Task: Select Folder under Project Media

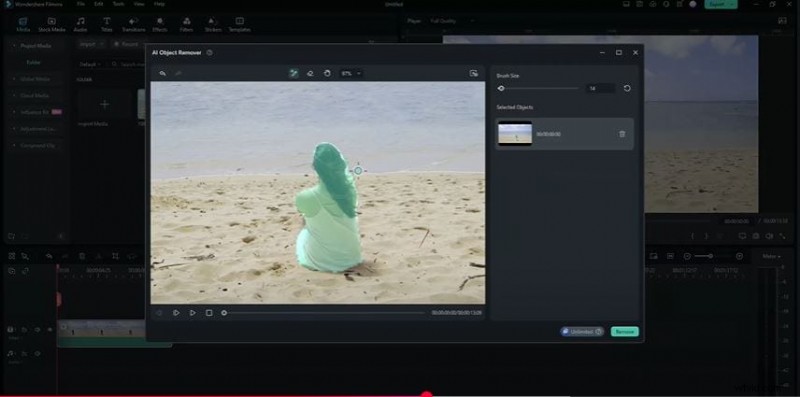Action: (34, 62)
